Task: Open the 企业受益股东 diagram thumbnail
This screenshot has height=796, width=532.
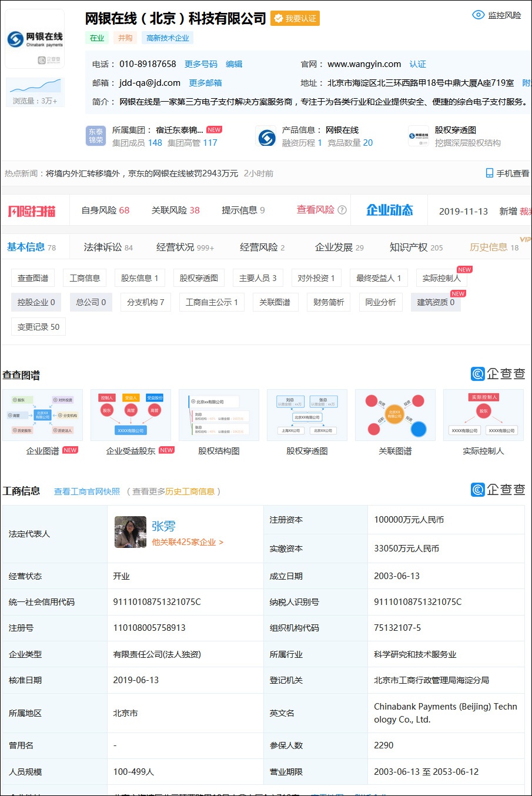Action: 131,415
